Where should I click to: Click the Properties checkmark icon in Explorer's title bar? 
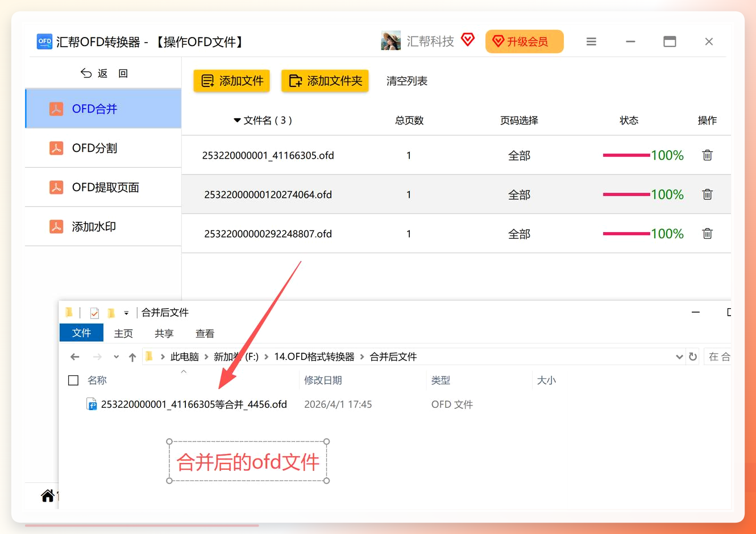point(94,313)
